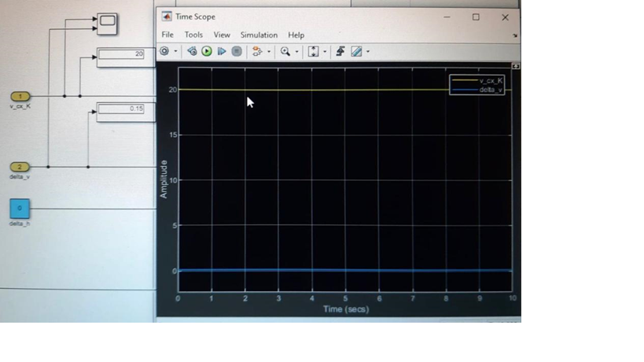The width and height of the screenshot is (644, 362).
Task: Click the Cursor Measurements ruler icon
Action: click(356, 51)
